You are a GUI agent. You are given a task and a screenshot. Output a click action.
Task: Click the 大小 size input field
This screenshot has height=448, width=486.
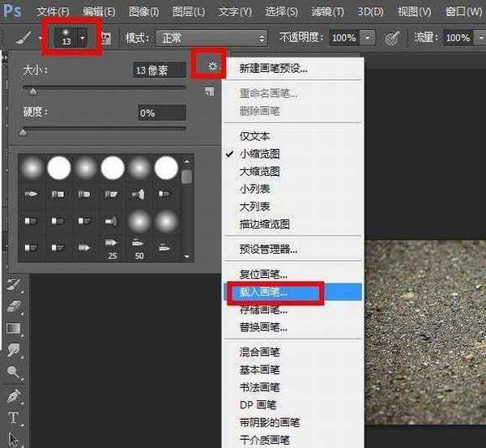[x=160, y=71]
